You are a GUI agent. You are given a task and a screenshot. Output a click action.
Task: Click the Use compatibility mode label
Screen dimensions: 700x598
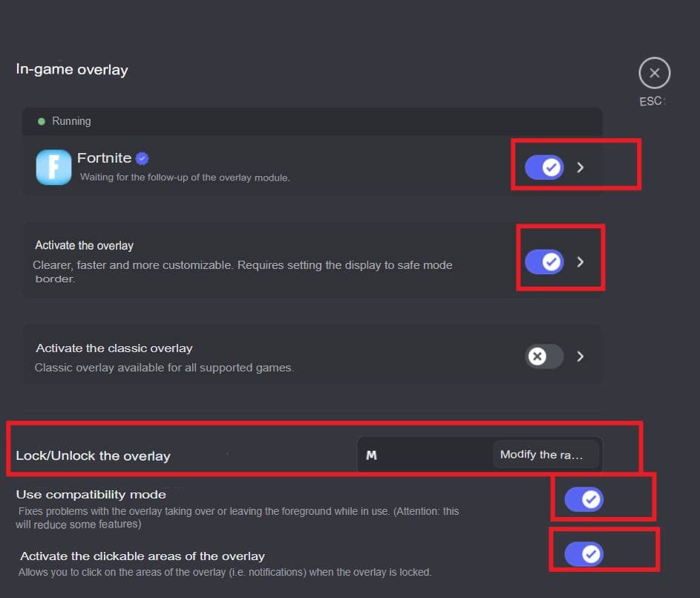[x=91, y=495]
